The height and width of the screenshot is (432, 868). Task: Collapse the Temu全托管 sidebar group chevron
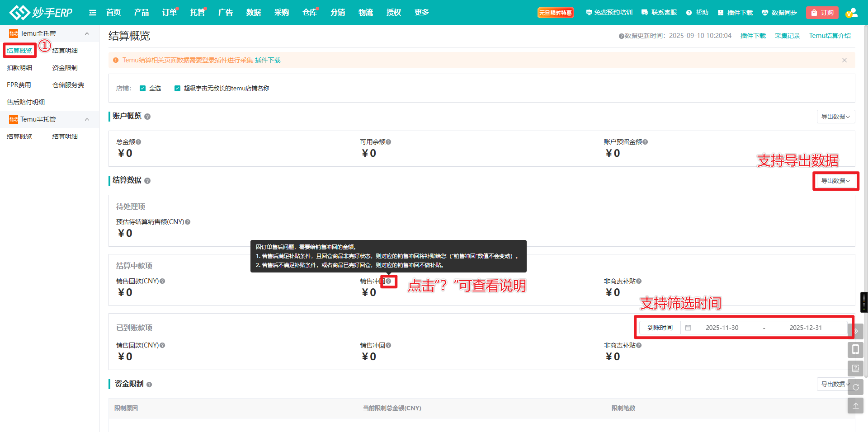click(87, 33)
